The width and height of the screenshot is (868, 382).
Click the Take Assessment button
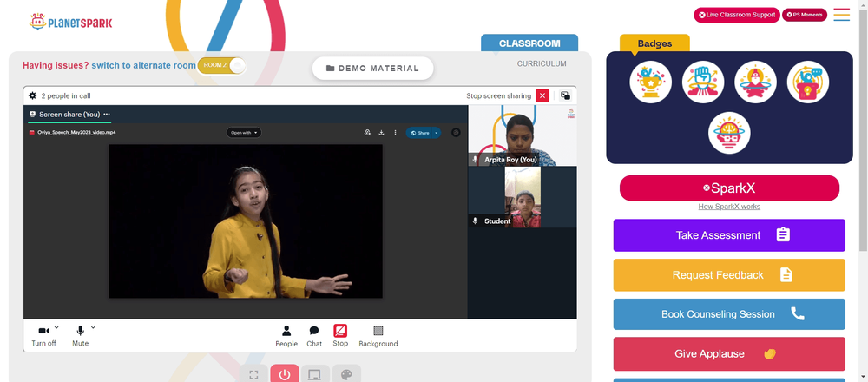[x=729, y=235]
